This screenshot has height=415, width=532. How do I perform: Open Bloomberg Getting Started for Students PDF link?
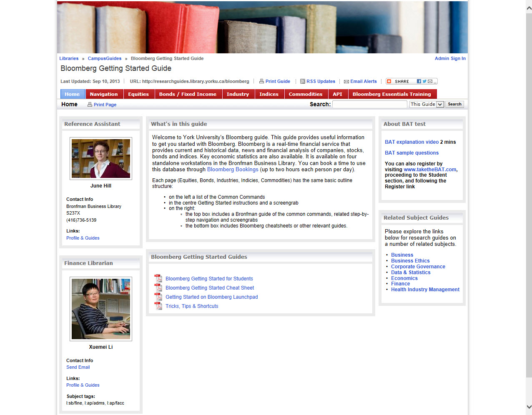(x=209, y=279)
